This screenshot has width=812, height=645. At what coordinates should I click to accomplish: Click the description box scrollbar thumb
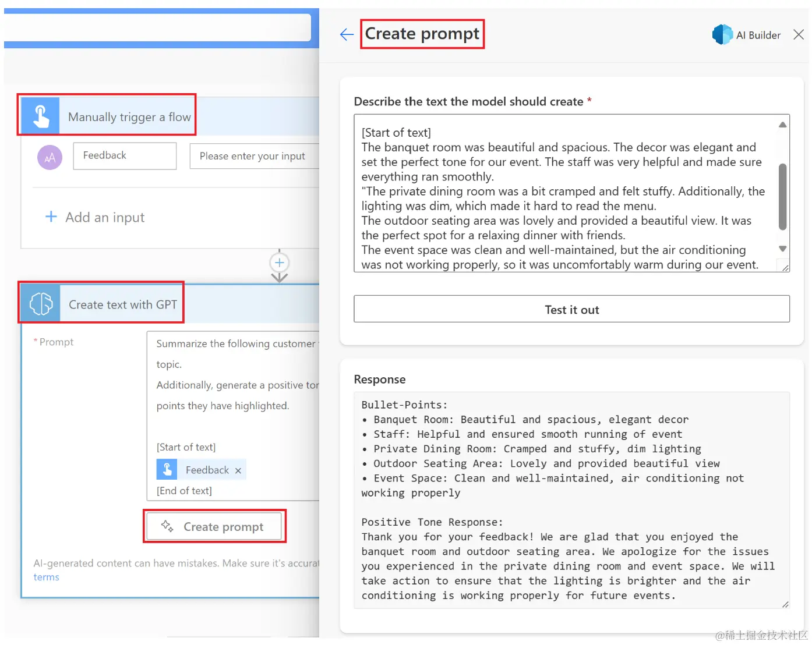click(783, 197)
